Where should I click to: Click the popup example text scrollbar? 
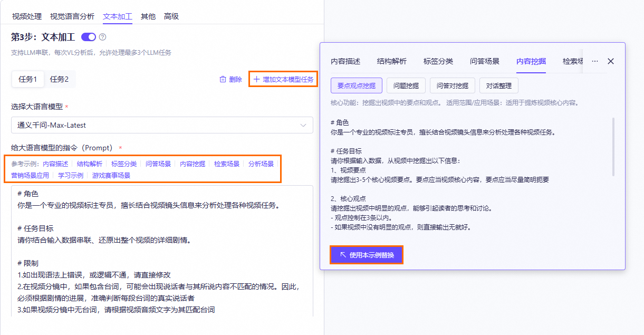pos(613,147)
